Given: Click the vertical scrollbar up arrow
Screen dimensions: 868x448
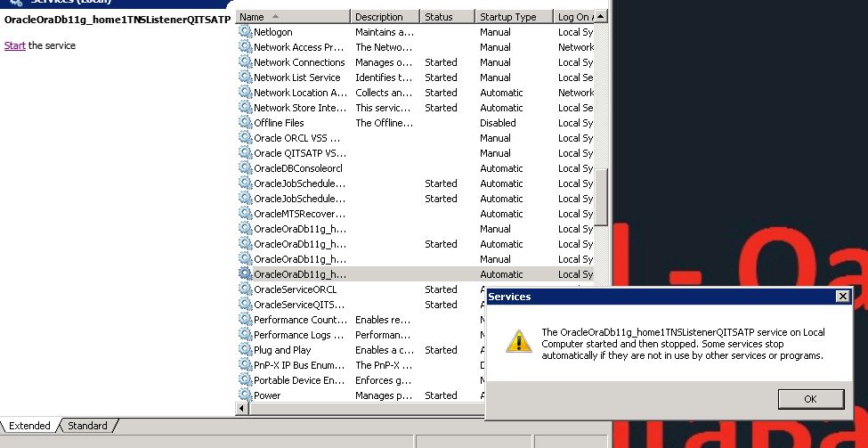Looking at the screenshot, I should point(601,17).
